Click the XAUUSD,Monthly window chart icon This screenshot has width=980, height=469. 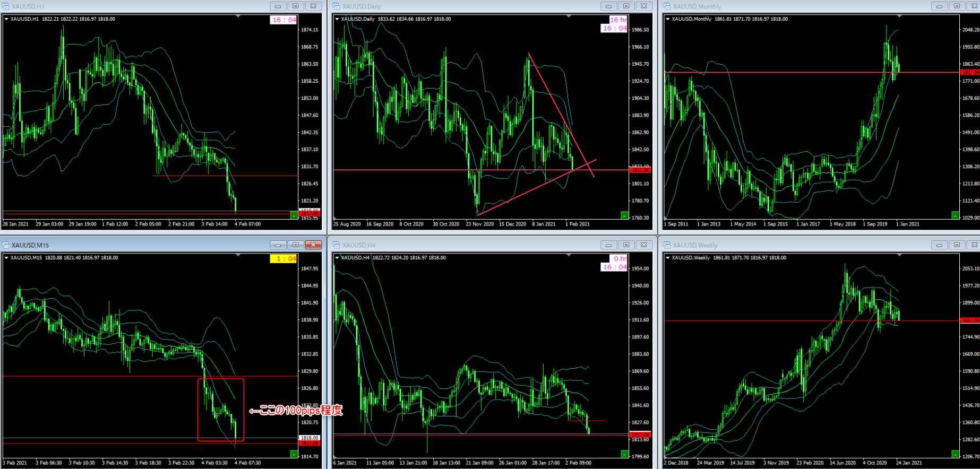click(667, 6)
